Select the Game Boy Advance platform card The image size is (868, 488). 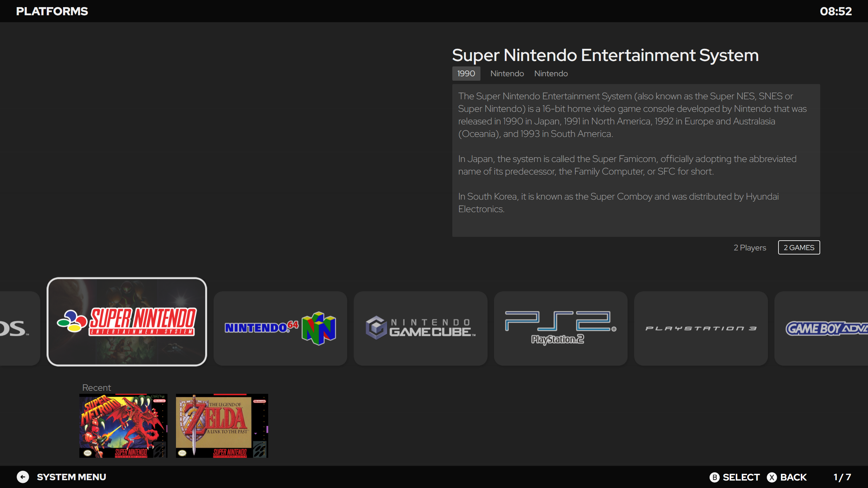pos(821,328)
